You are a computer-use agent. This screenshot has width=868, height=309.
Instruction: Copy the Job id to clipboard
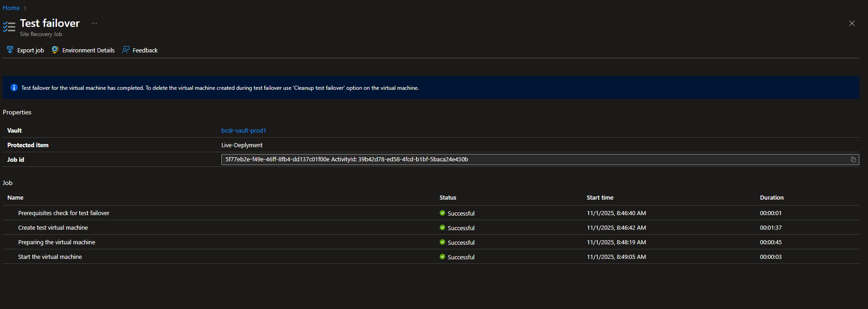[x=853, y=160]
